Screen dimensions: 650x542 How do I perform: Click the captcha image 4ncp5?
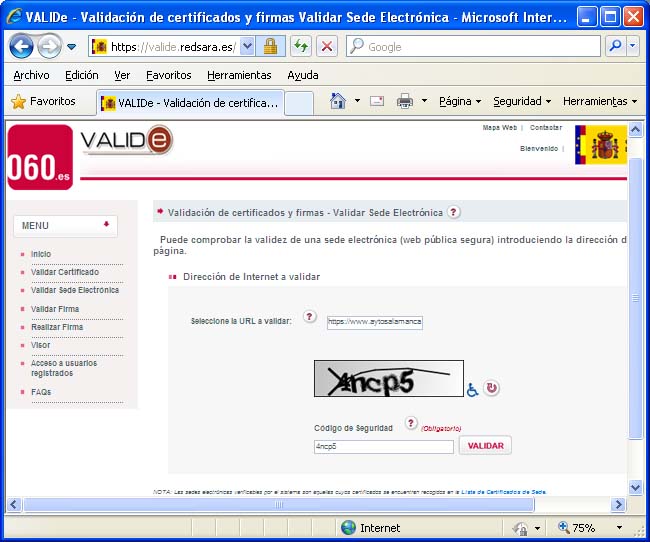click(388, 378)
